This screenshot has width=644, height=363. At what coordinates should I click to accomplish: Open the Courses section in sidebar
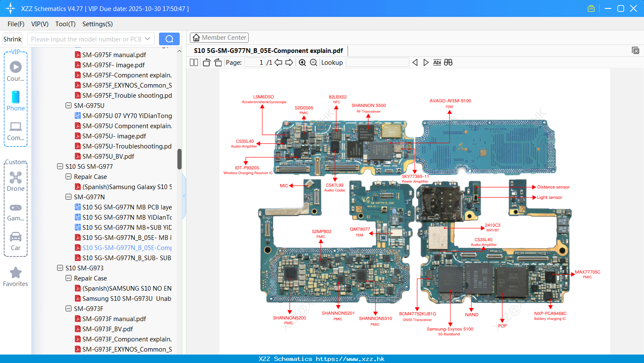coord(16,71)
